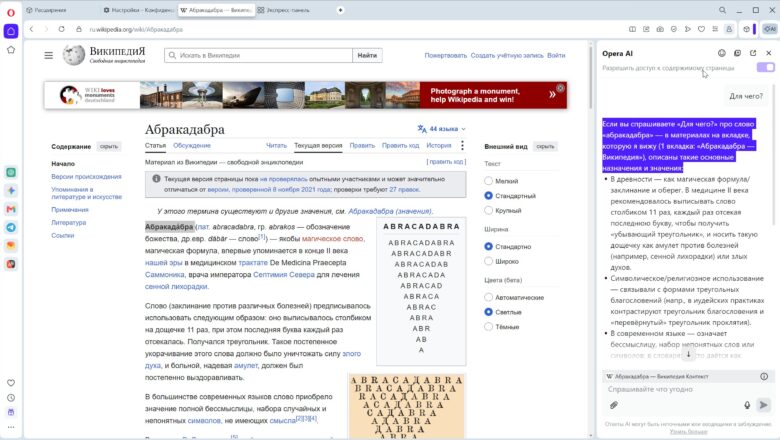Send the message with the arrow button
Image resolution: width=780 pixels, height=440 pixels.
click(x=763, y=405)
